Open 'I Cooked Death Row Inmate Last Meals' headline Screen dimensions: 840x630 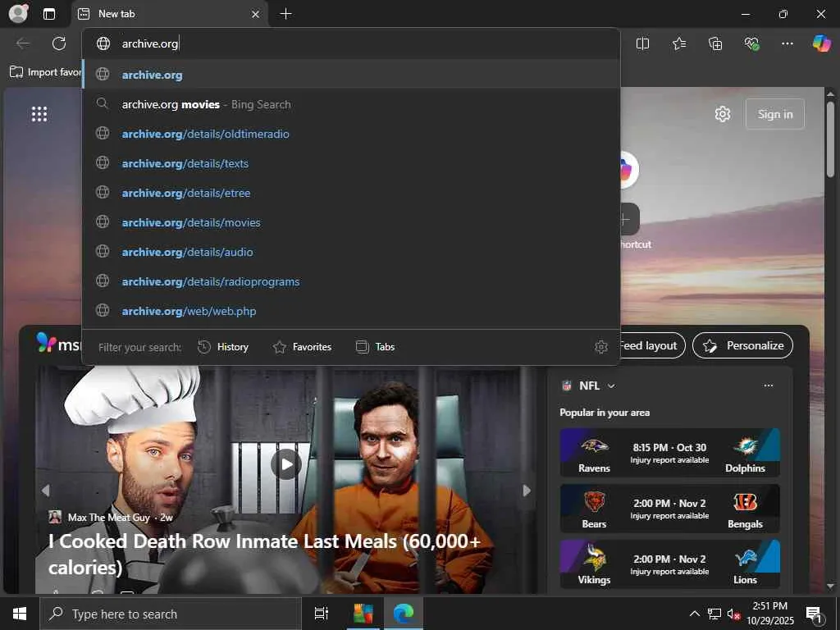[x=265, y=554]
